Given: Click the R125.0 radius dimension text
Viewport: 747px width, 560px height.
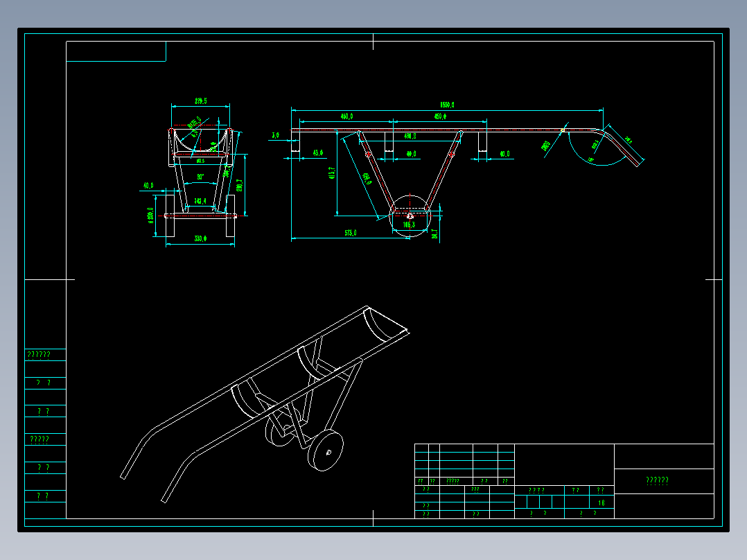Looking at the screenshot, I should [194, 123].
